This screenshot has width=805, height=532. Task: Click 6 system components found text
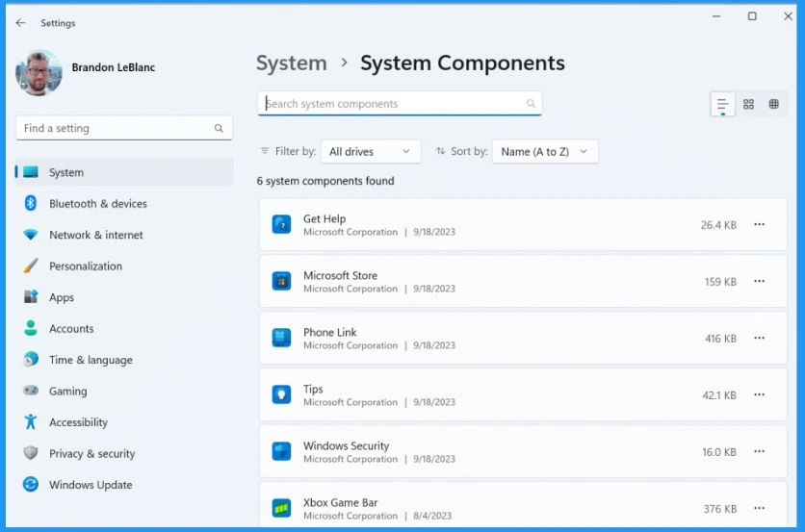pos(325,181)
